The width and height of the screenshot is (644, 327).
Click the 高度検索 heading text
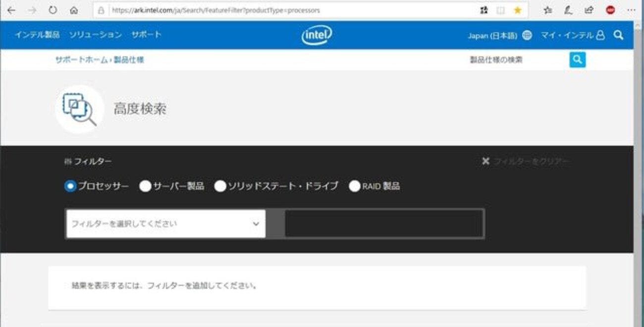[x=140, y=109]
